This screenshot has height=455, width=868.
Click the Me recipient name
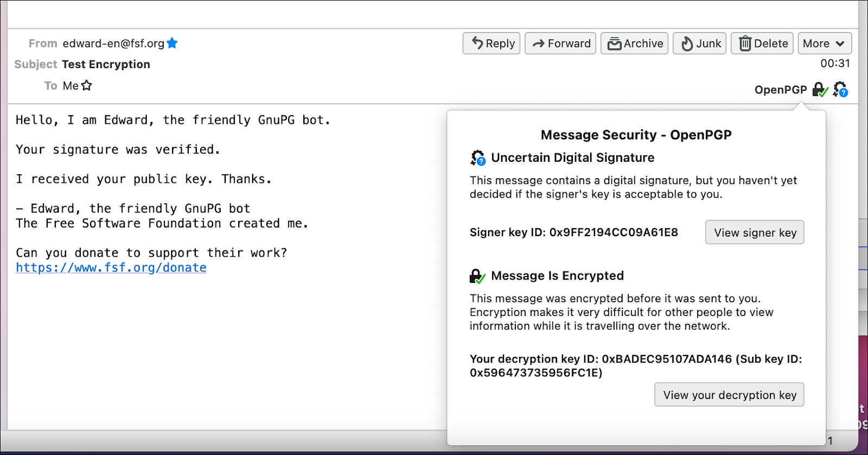(71, 85)
